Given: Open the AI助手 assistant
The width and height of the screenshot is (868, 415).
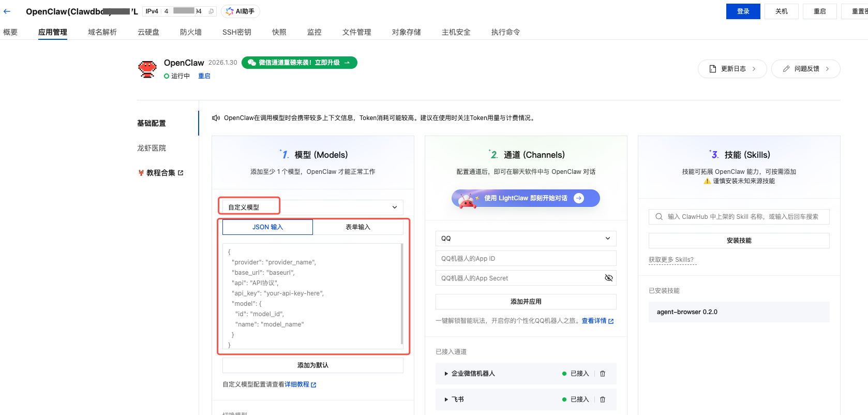Looking at the screenshot, I should click(241, 11).
